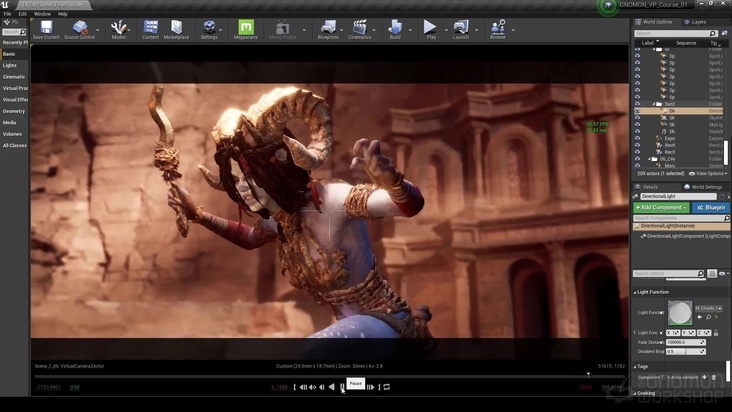Image resolution: width=732 pixels, height=412 pixels.
Task: Switch to the Layers tab
Action: tap(696, 22)
